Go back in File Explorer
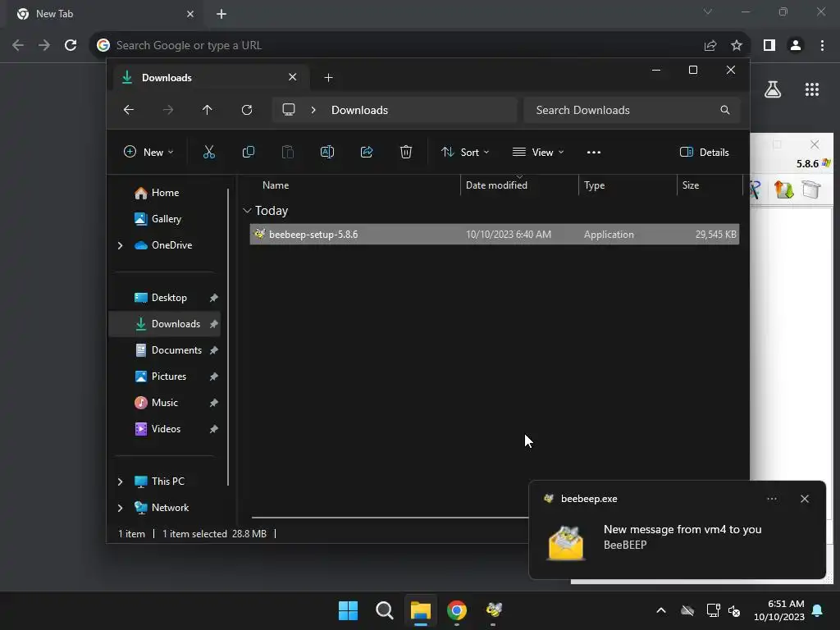The height and width of the screenshot is (630, 840). [129, 110]
